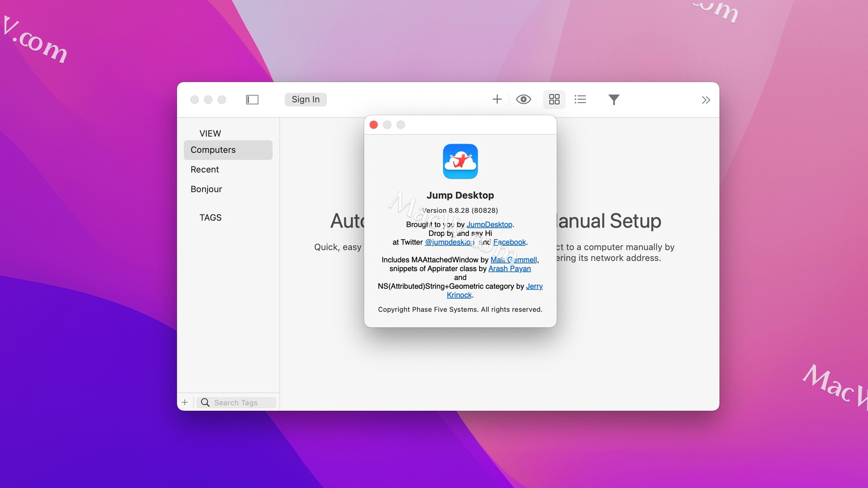Click JumpDesktop hyperlink in about dialog
The width and height of the screenshot is (868, 488).
pos(489,224)
